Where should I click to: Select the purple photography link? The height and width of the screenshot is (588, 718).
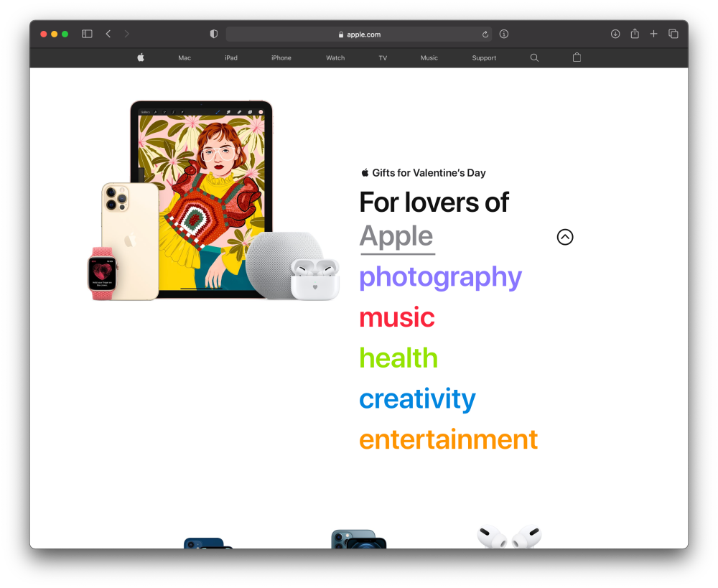[440, 277]
